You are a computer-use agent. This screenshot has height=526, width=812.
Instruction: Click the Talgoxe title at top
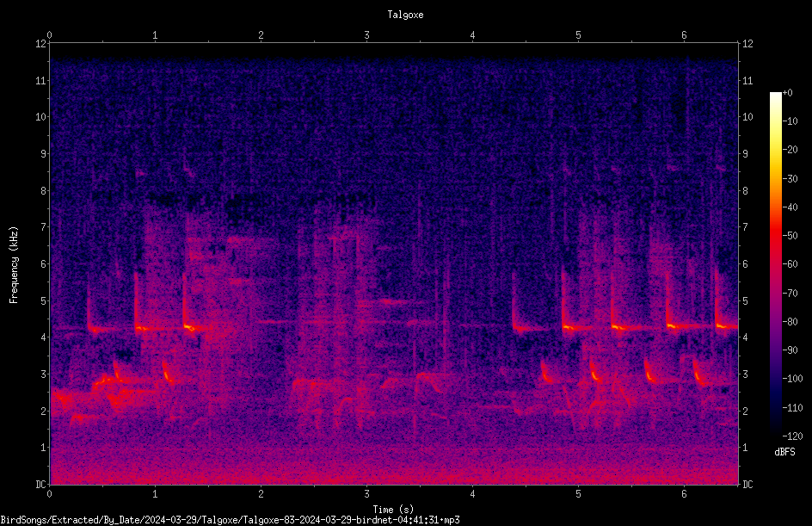[x=405, y=15]
